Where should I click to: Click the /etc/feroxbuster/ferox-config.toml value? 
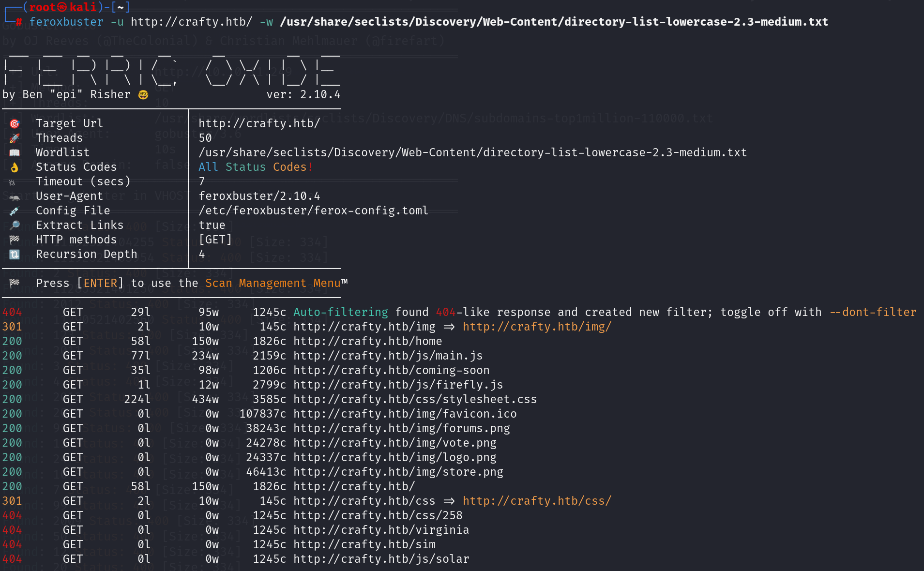(x=314, y=210)
